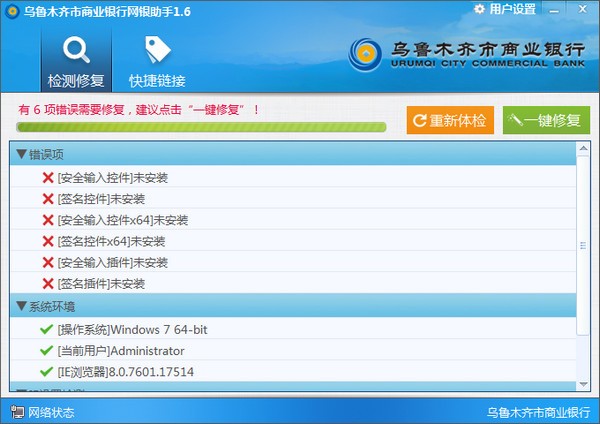Image resolution: width=600 pixels, height=424 pixels.
Task: Click red X beside [签名控件x64]未安装
Action: [48, 241]
